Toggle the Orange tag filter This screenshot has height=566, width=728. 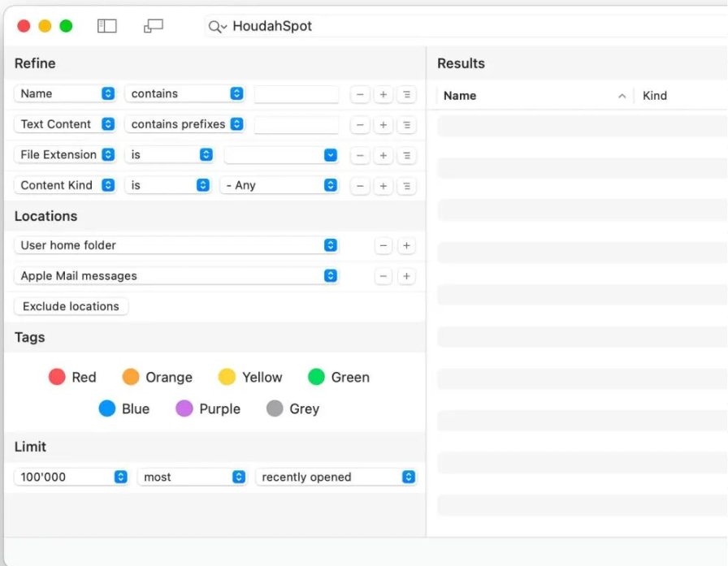pyautogui.click(x=158, y=377)
